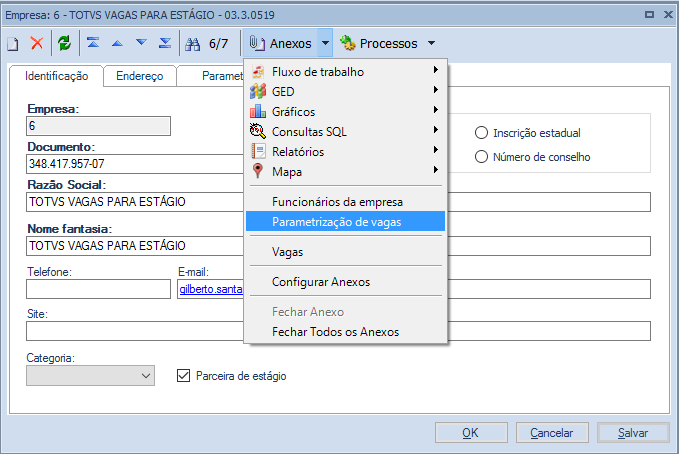679x454 pixels.
Task: Click the OK button
Action: (471, 433)
